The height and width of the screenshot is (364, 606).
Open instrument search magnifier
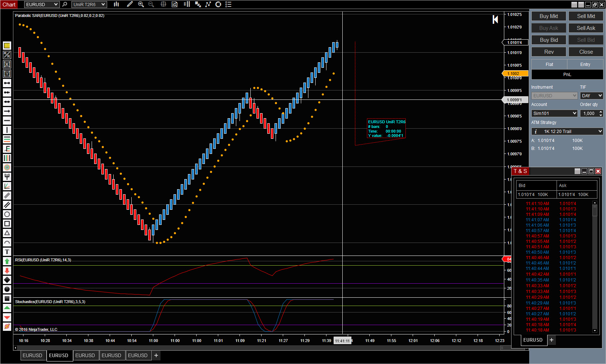pyautogui.click(x=65, y=4)
